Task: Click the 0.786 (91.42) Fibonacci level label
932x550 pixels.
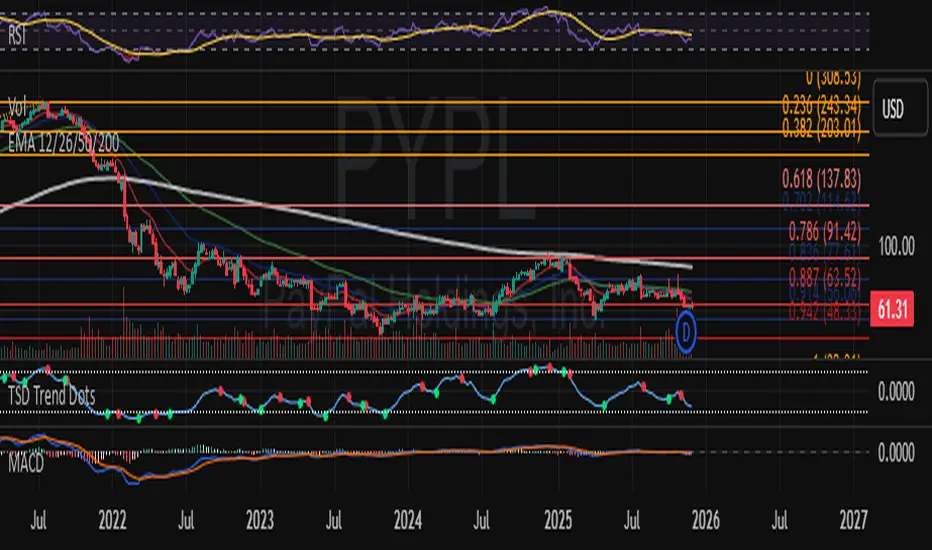Action: coord(825,230)
